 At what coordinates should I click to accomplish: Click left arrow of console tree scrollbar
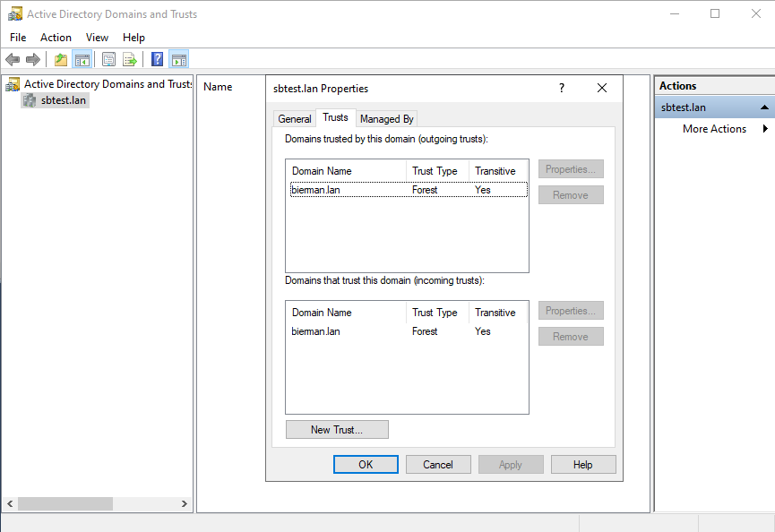point(10,504)
